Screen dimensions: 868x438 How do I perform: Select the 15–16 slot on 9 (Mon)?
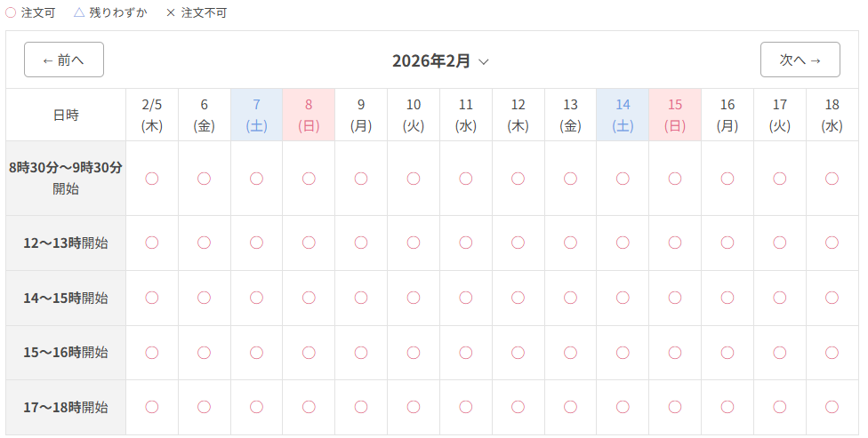click(x=361, y=353)
